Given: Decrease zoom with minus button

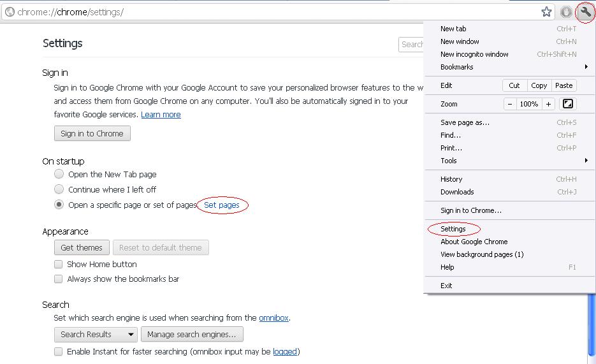Looking at the screenshot, I should (510, 104).
